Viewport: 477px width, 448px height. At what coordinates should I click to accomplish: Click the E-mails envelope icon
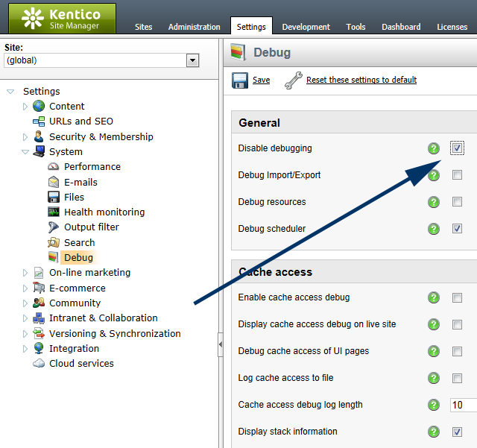click(x=54, y=182)
